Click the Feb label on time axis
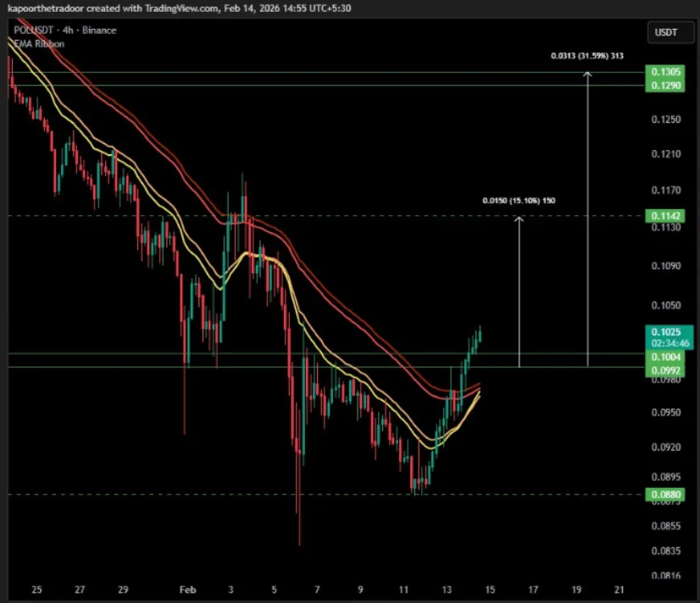Image resolution: width=700 pixels, height=603 pixels. (186, 590)
